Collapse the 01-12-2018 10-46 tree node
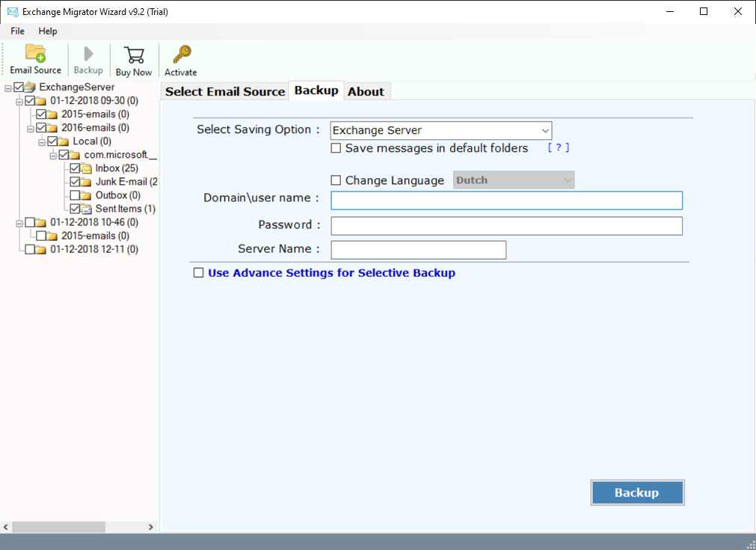This screenshot has width=756, height=550. (x=19, y=224)
